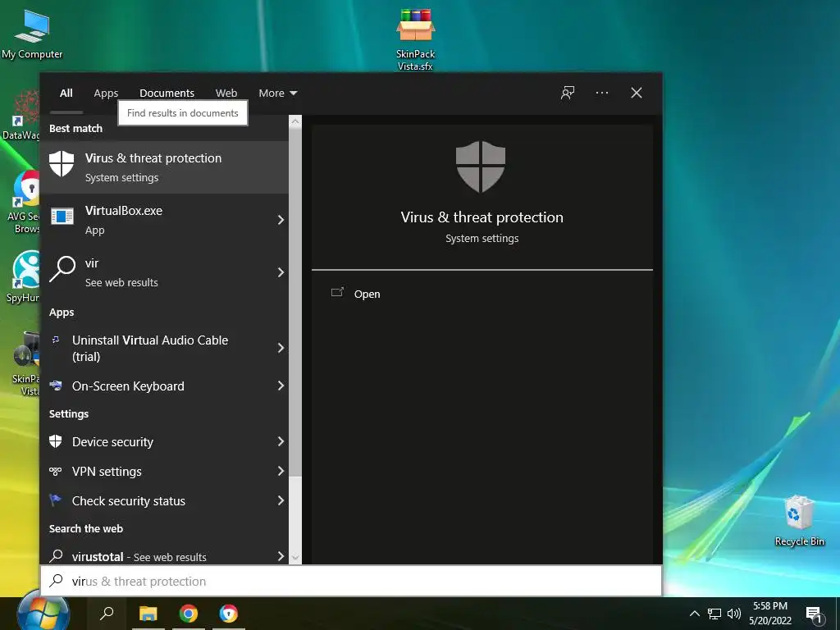Expand VPN settings result arrow
840x630 pixels.
click(281, 470)
